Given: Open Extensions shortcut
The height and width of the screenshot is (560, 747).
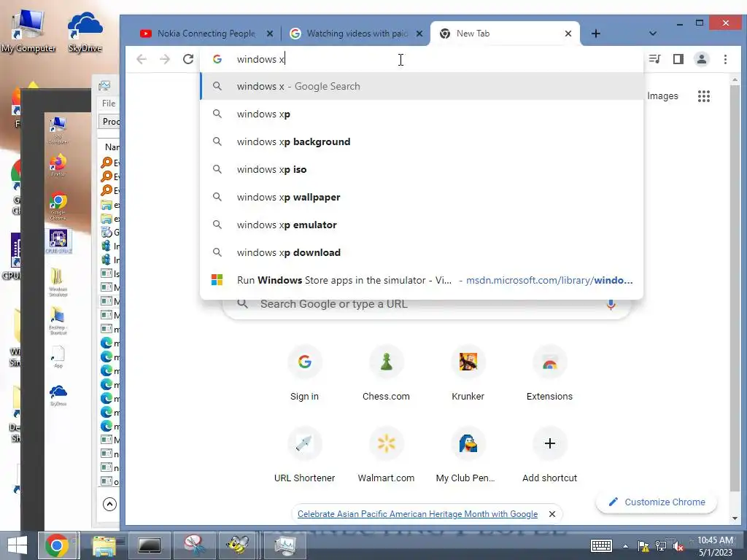Looking at the screenshot, I should 549,374.
